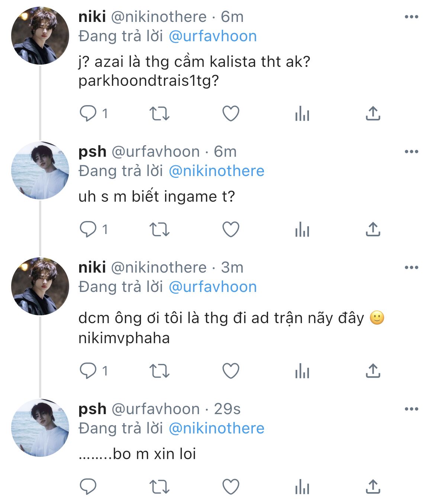This screenshot has height=504, width=435.
Task: Open more options on niki's 3m tweet
Action: tap(411, 267)
